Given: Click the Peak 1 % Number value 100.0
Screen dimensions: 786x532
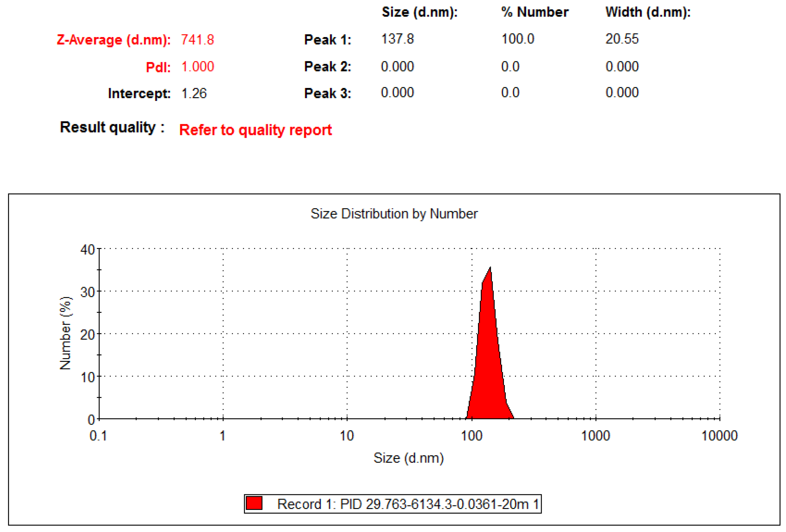Looking at the screenshot, I should 517,39.
